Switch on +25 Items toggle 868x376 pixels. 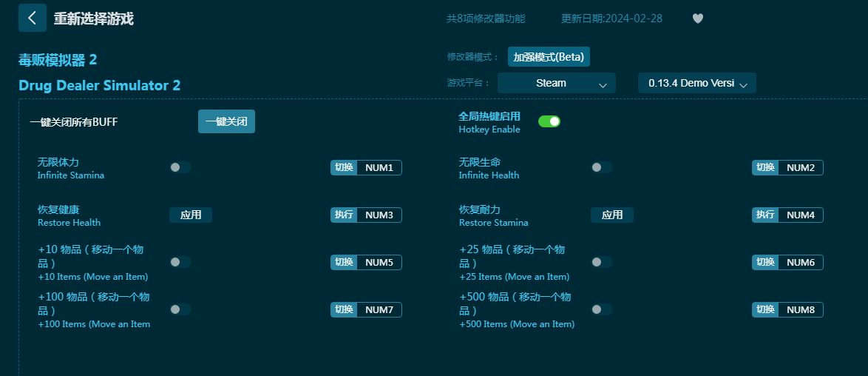point(601,262)
